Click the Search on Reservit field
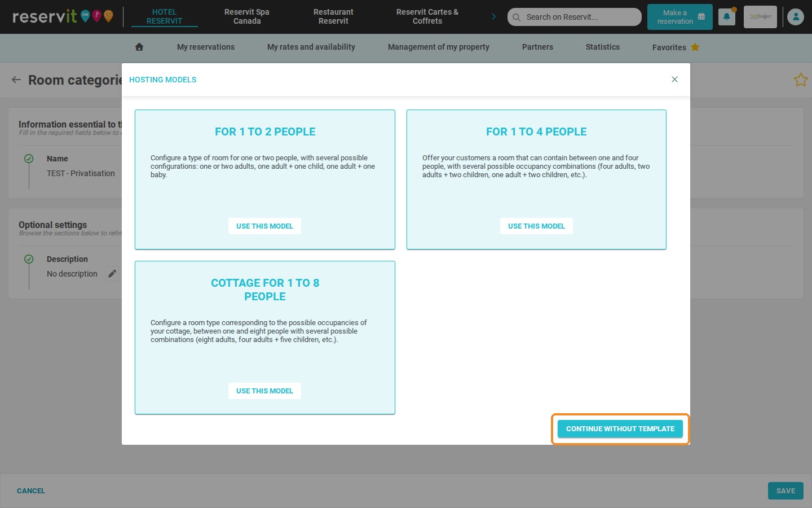Image resolution: width=812 pixels, height=508 pixels. tap(575, 17)
